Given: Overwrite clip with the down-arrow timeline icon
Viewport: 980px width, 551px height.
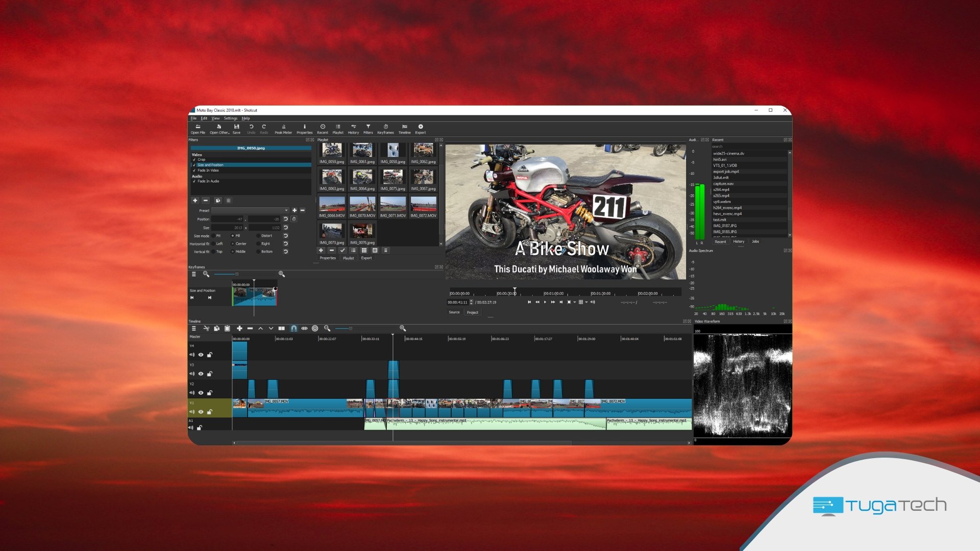Looking at the screenshot, I should [271, 329].
